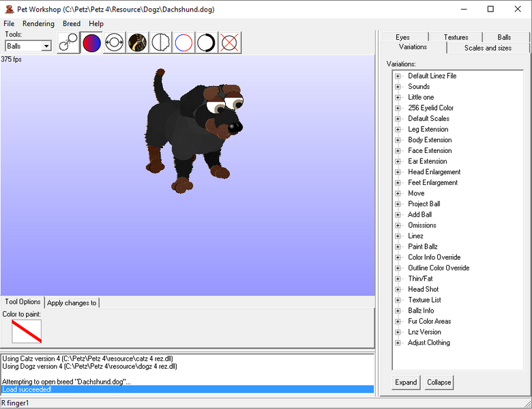This screenshot has width=532, height=409.
Task: Open the Help menu
Action: coord(96,24)
